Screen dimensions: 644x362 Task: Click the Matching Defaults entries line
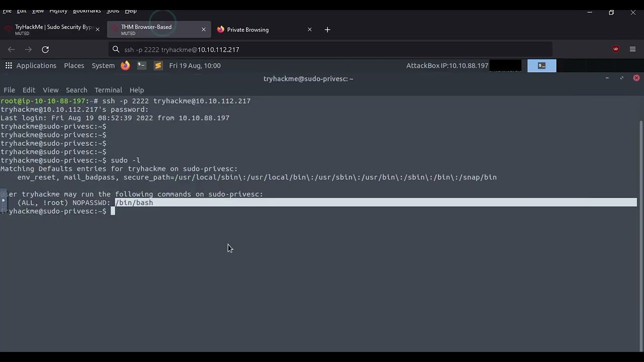(x=119, y=169)
